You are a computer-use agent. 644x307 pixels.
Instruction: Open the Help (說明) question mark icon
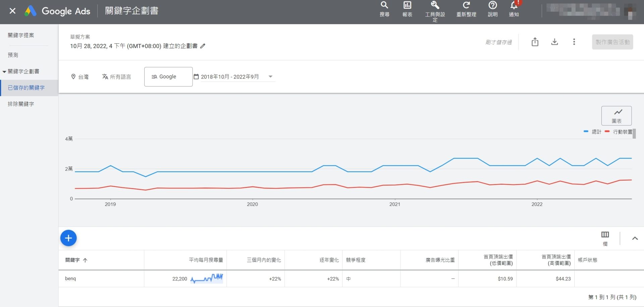click(492, 6)
